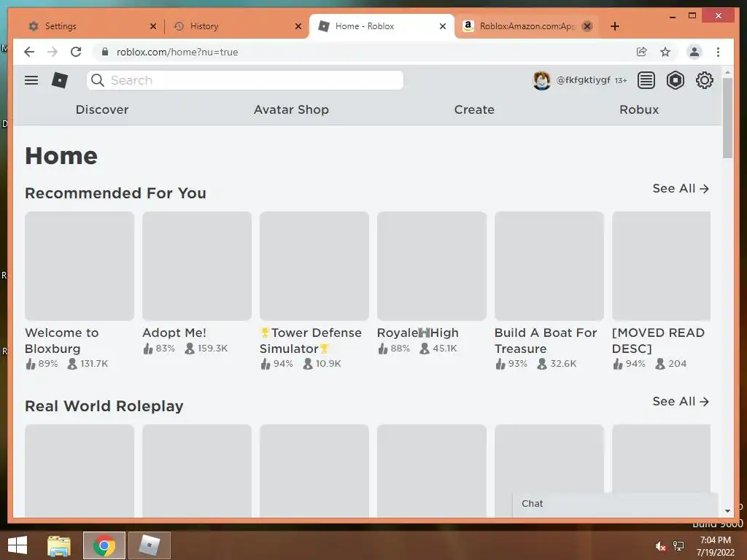Close the Settings tab
The width and height of the screenshot is (747, 560).
(x=153, y=26)
